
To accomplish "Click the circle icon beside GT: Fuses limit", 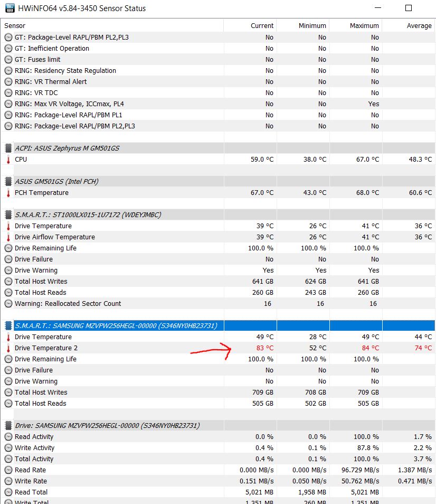I will [x=8, y=60].
